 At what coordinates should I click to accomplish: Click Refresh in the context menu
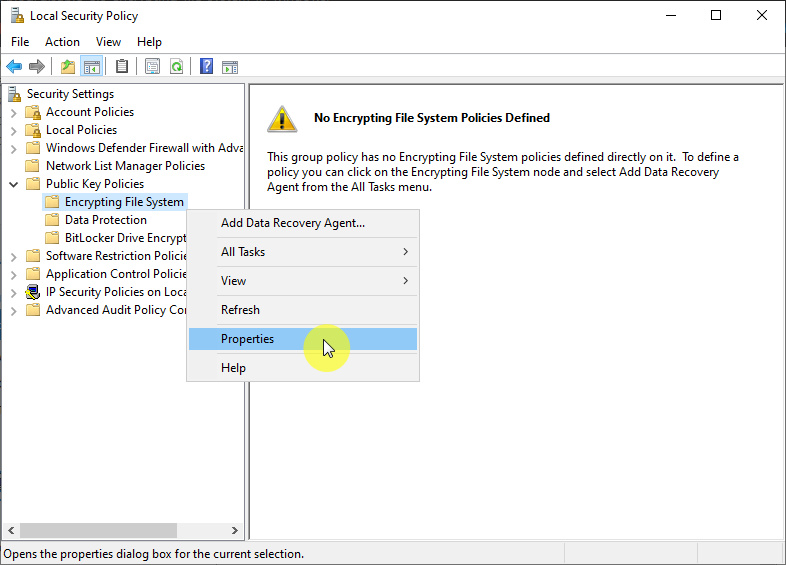[x=240, y=310]
